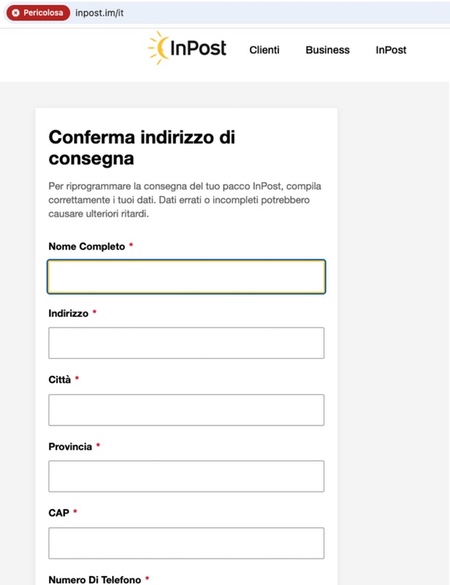Screen dimensions: 450x585
Task: Click the Città field label
Action: tap(60, 379)
